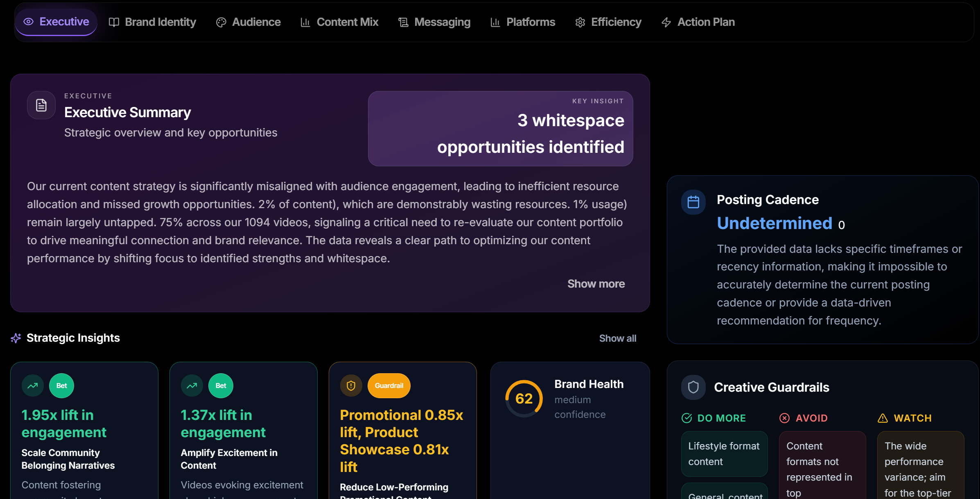
Task: Click the sparkle icon beside Strategic Insights
Action: click(16, 338)
